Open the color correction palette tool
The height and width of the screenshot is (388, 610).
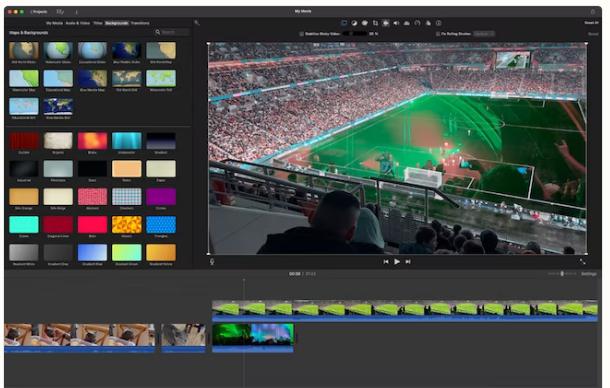click(x=365, y=23)
